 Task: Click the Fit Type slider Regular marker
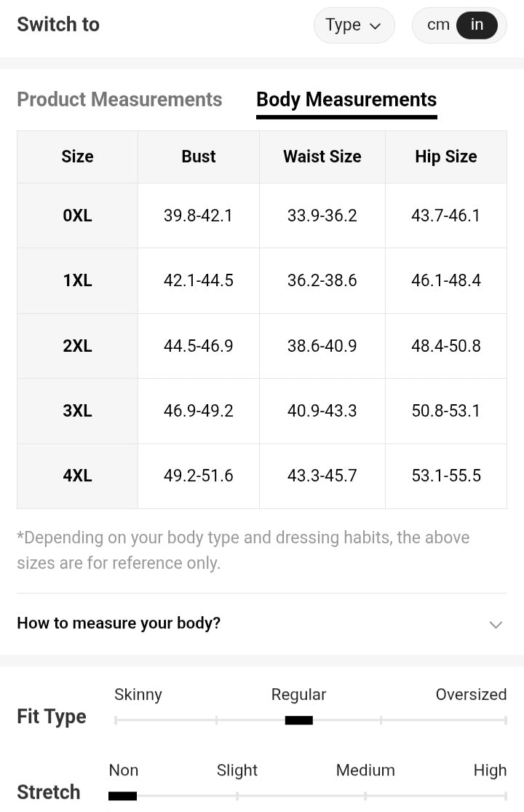(298, 720)
